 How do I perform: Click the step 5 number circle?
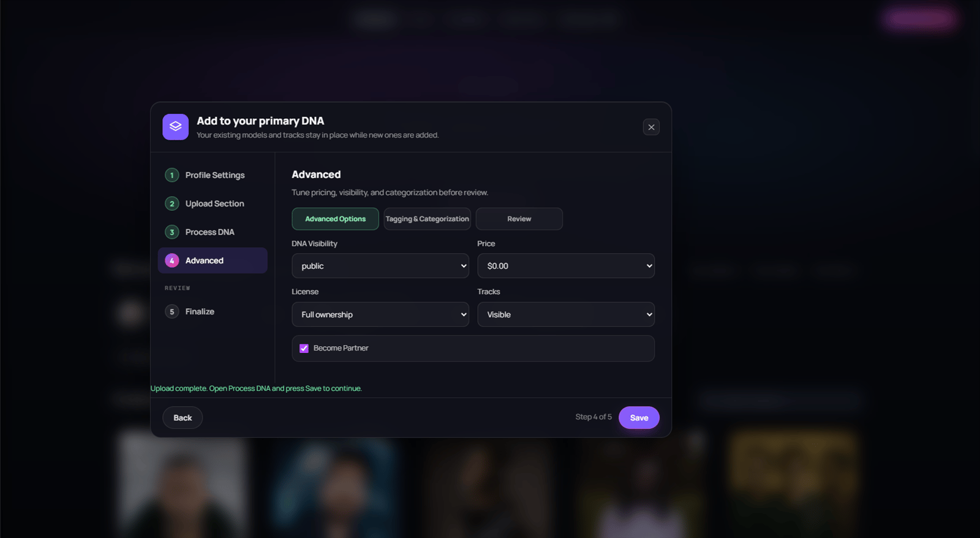pyautogui.click(x=172, y=311)
